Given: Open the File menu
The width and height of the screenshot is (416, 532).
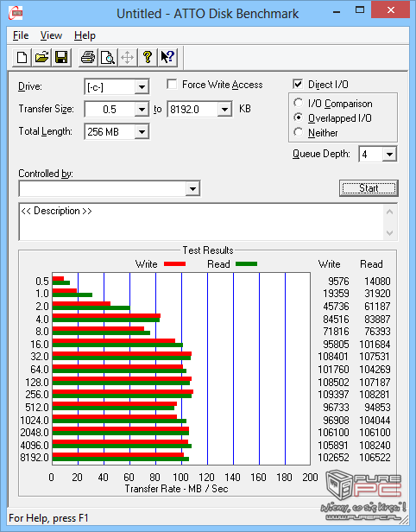Looking at the screenshot, I should tap(21, 35).
